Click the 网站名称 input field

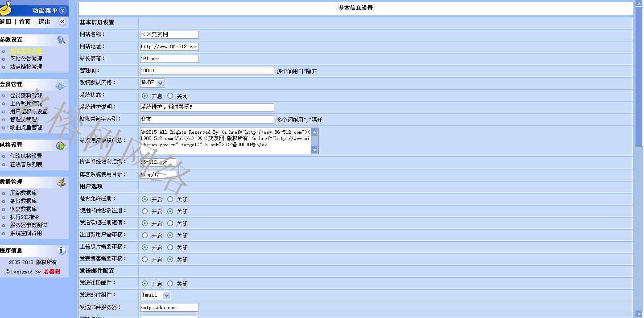(169, 34)
